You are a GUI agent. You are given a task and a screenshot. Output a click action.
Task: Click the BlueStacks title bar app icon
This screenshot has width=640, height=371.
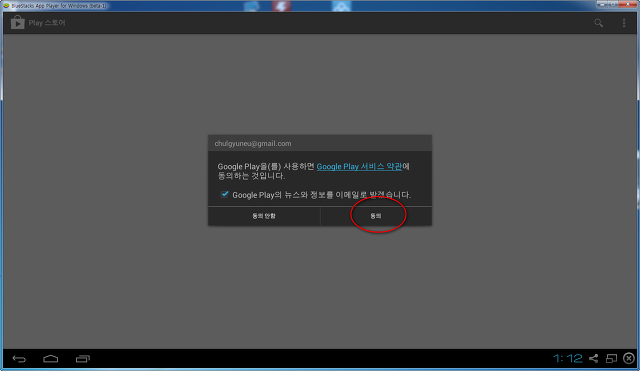[6, 6]
